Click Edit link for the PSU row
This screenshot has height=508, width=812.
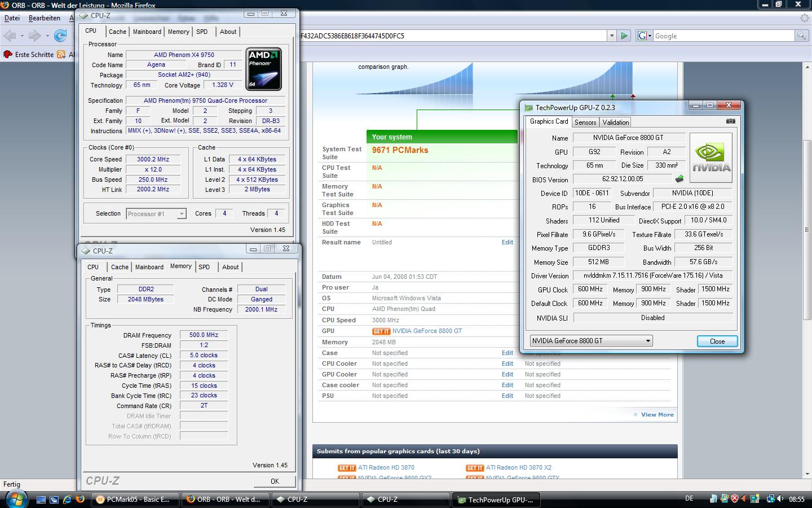pos(507,396)
